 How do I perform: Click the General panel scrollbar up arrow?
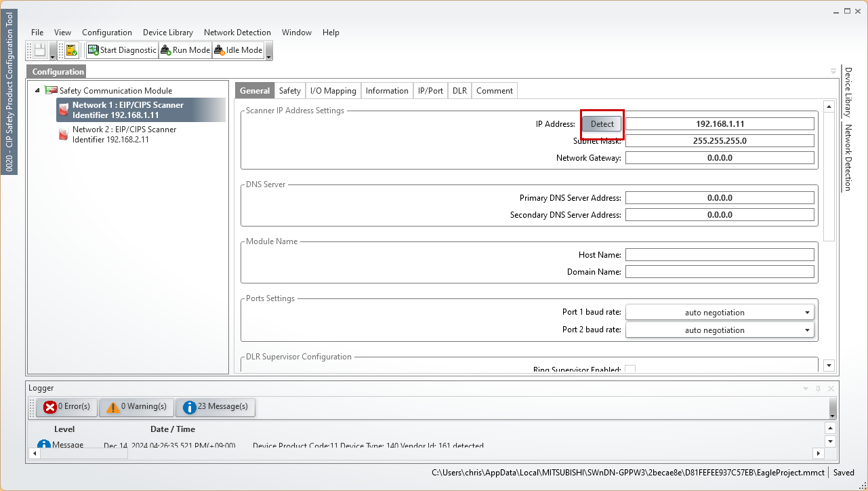coord(829,106)
